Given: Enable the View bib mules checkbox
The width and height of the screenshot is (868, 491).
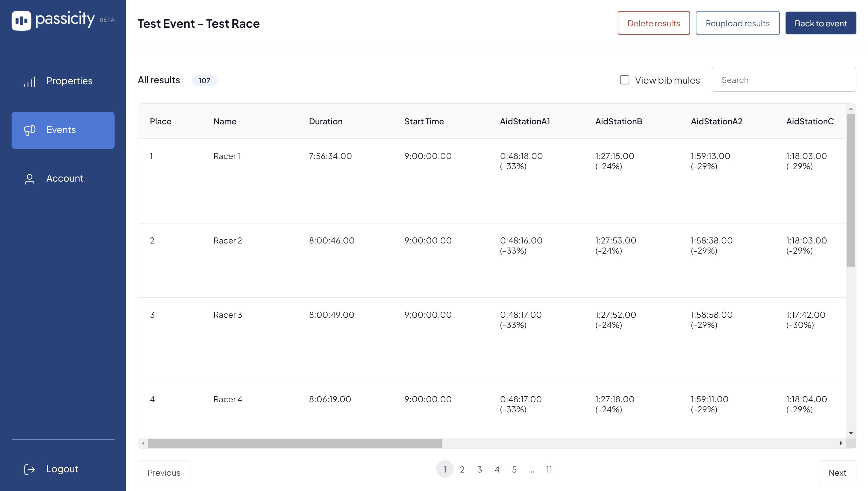Looking at the screenshot, I should pos(624,80).
